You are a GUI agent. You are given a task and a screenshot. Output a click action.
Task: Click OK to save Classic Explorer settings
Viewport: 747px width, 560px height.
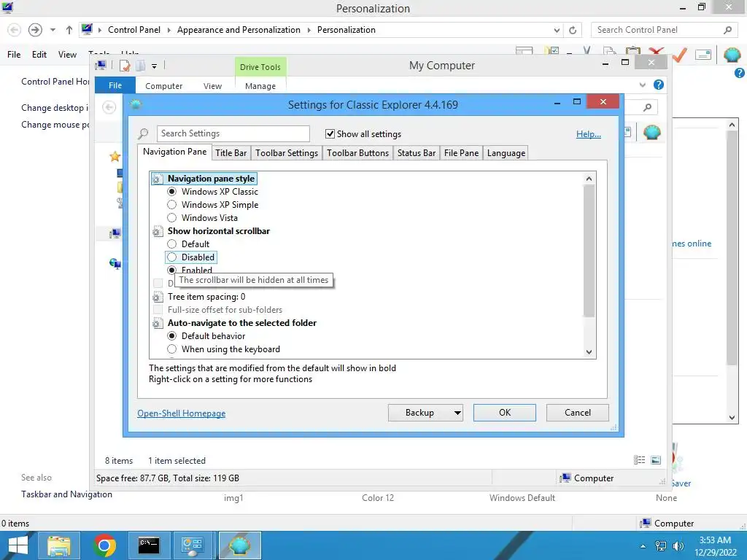[505, 413]
